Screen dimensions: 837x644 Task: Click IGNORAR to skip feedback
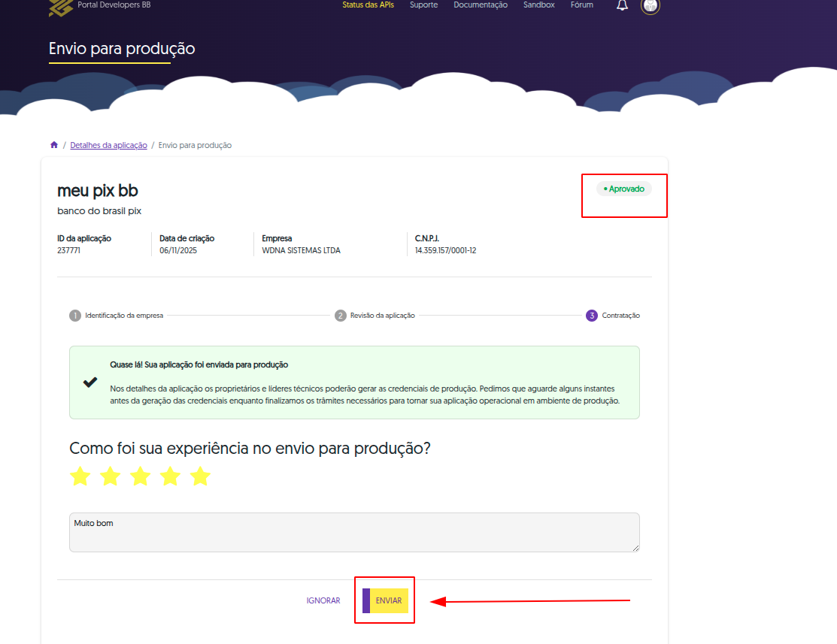click(x=323, y=600)
